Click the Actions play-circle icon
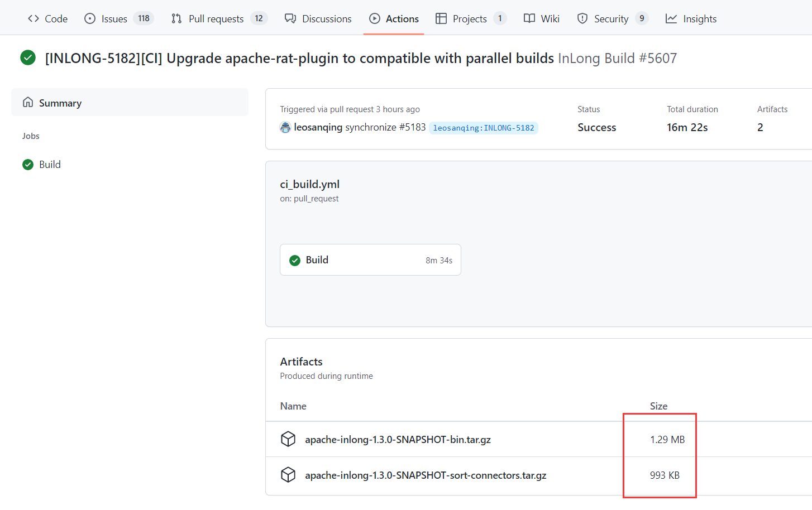 (375, 18)
